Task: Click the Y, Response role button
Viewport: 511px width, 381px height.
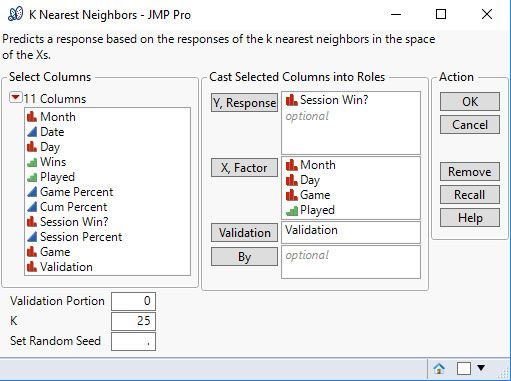Action: [x=244, y=103]
